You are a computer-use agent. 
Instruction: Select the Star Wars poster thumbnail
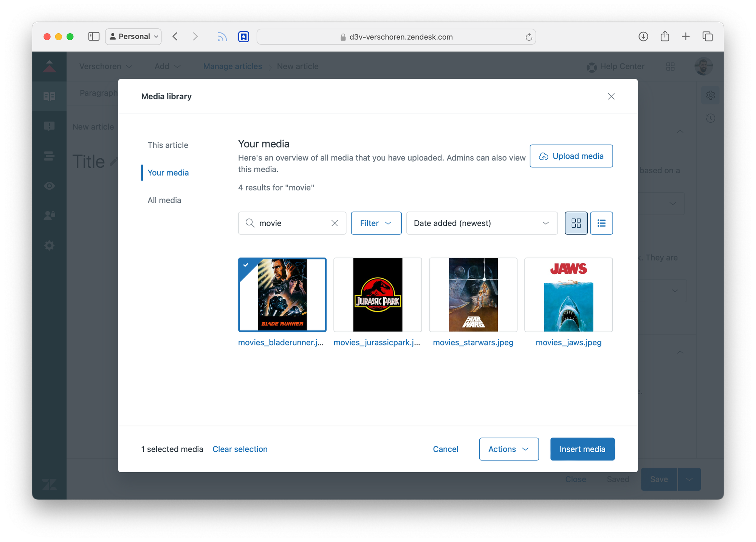[x=473, y=295]
